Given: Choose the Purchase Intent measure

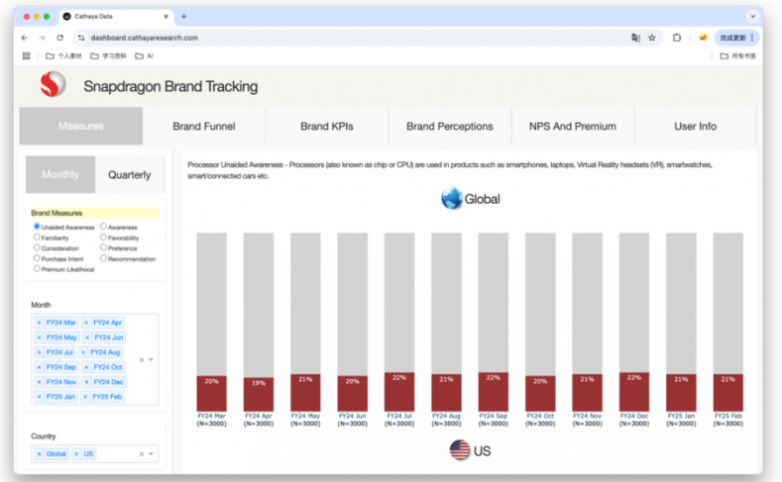Looking at the screenshot, I should click(37, 259).
